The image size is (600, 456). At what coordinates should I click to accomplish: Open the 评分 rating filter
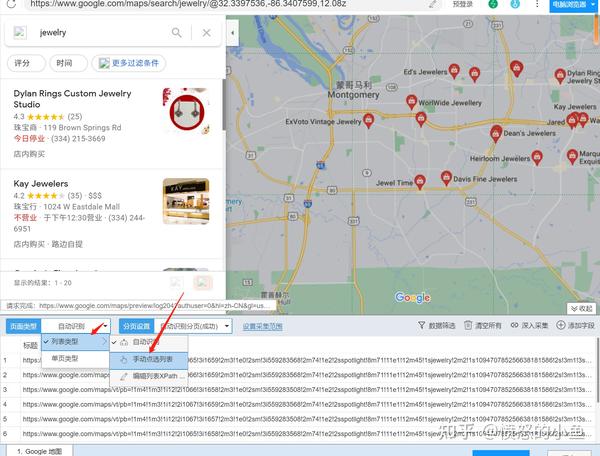[26, 63]
